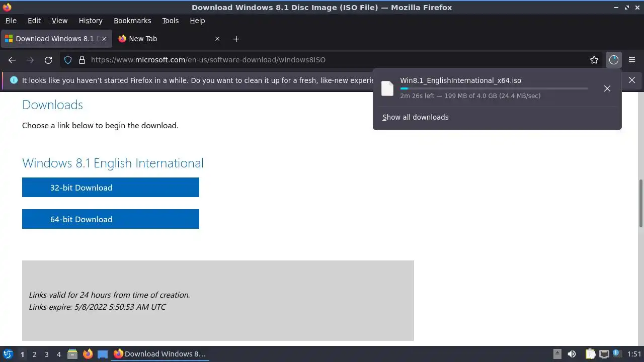The width and height of the screenshot is (644, 362).
Task: Open the file manager from taskbar
Action: [x=72, y=354]
